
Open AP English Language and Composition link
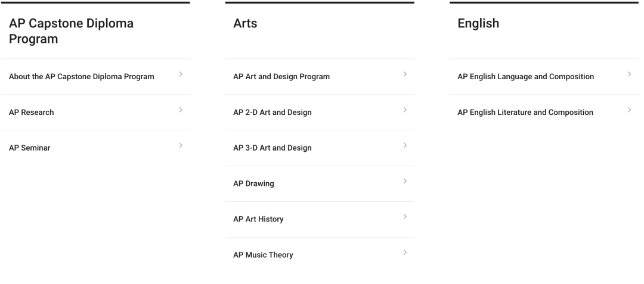[526, 77]
